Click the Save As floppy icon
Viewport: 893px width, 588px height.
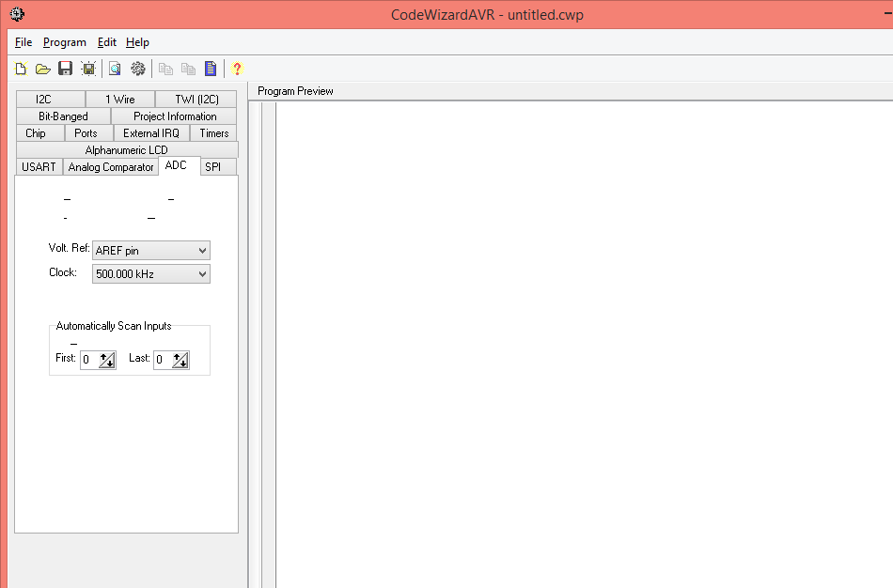88,69
